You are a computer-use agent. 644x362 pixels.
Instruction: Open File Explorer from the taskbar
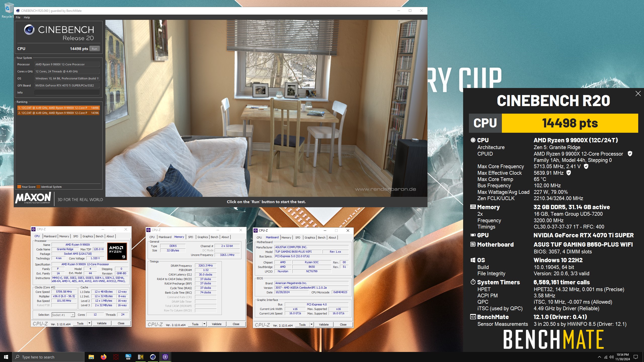pyautogui.click(x=91, y=357)
